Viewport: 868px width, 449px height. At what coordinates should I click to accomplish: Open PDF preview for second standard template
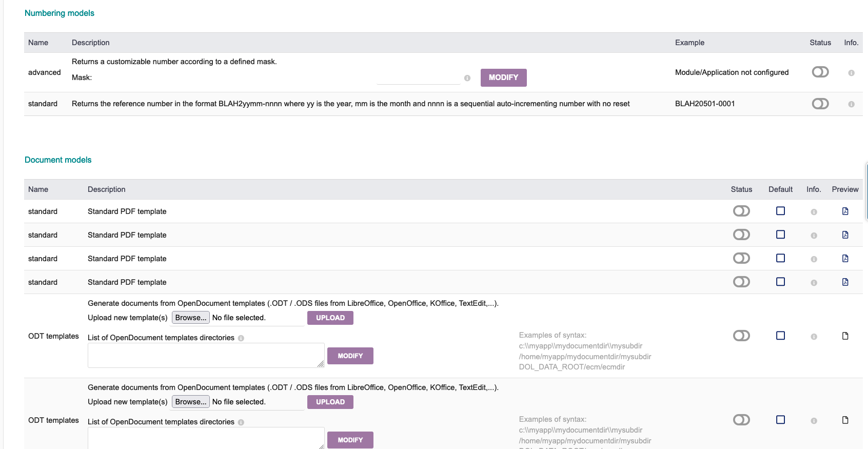(845, 235)
